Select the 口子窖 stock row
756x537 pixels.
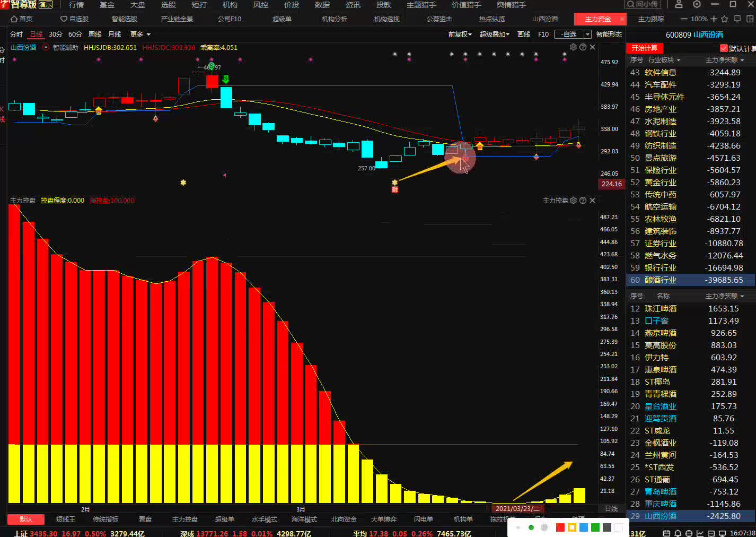[x=691, y=321]
